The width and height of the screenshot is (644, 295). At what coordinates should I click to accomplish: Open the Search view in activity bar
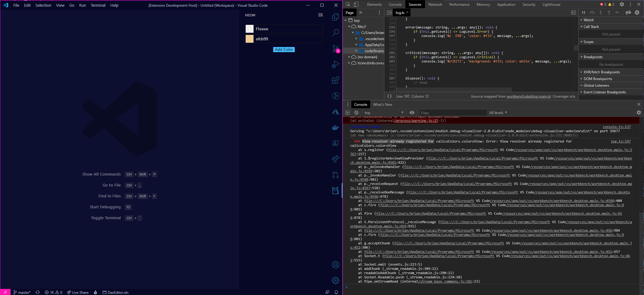335,33
